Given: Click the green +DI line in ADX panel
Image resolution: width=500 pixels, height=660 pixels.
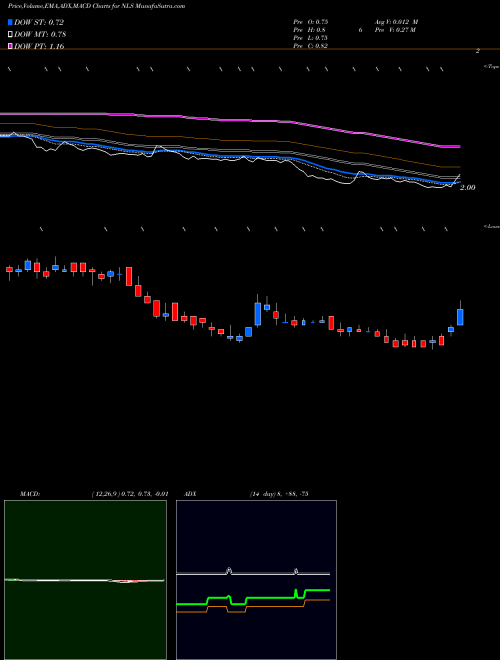Looking at the screenshot, I should coord(269,597).
